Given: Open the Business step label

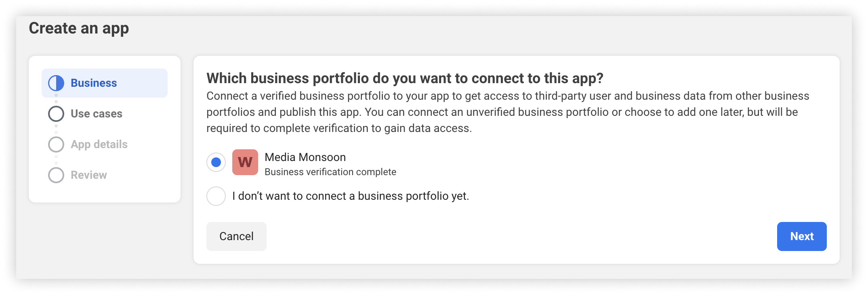Looking at the screenshot, I should 94,83.
